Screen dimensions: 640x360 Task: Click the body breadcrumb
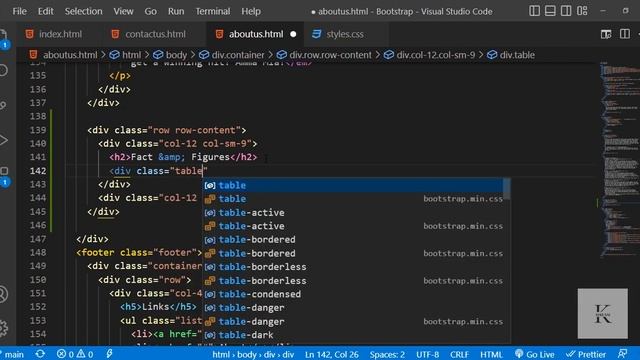(x=170, y=55)
